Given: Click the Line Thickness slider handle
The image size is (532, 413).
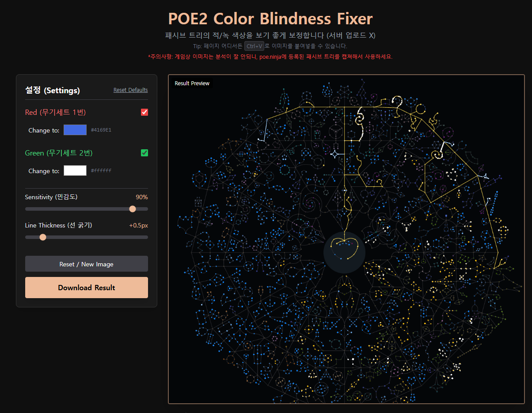Looking at the screenshot, I should pos(43,237).
